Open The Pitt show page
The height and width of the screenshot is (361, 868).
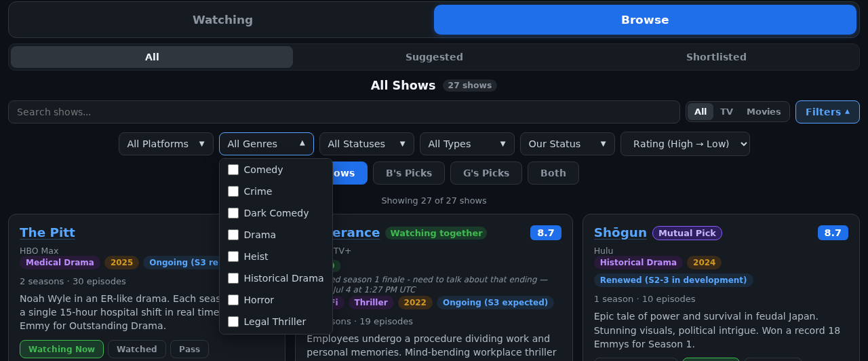[x=47, y=233]
